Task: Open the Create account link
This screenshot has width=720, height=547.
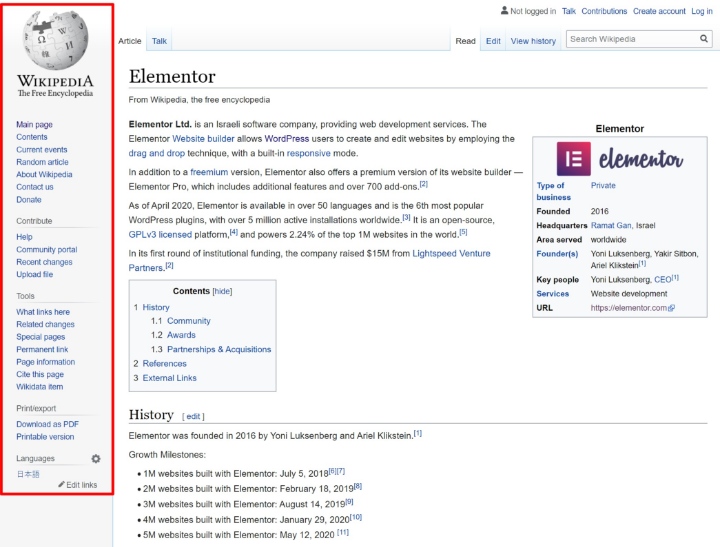Action: [x=659, y=11]
